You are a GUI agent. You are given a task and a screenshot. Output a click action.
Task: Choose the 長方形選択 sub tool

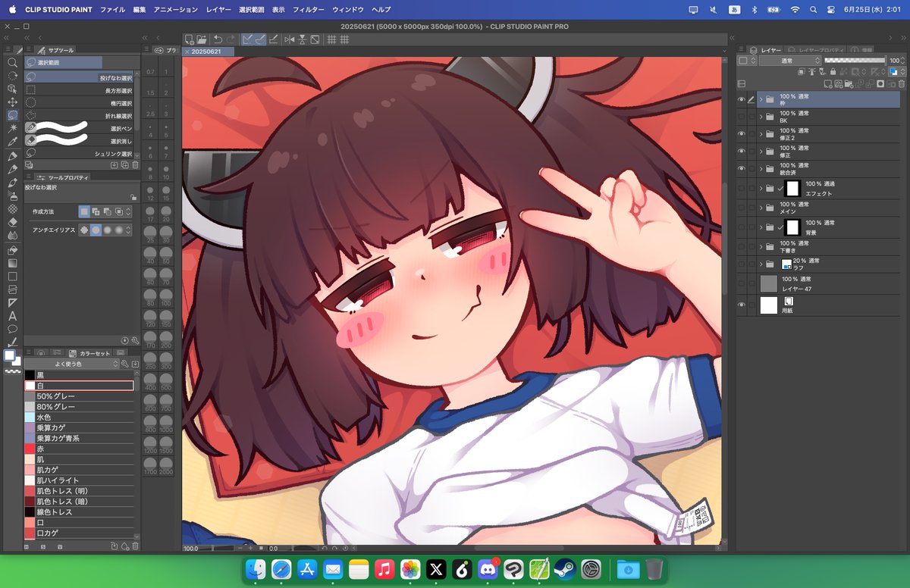tap(80, 90)
